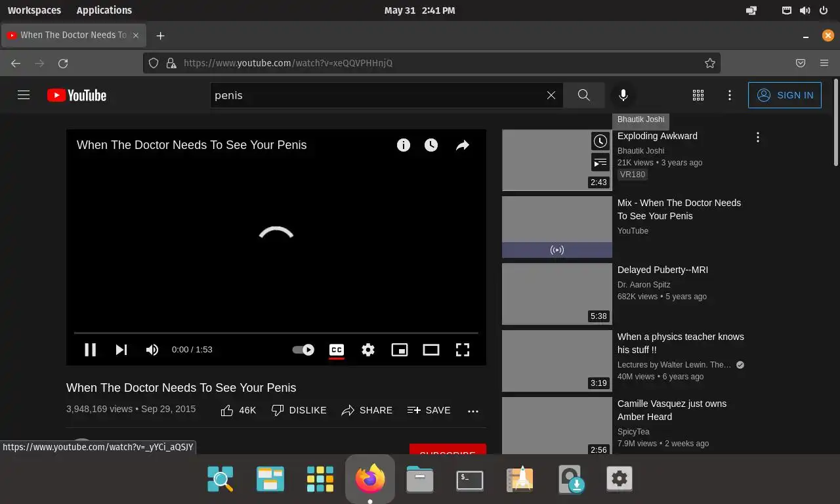This screenshot has width=840, height=504.
Task: Run the search with magnifier button
Action: (x=583, y=95)
